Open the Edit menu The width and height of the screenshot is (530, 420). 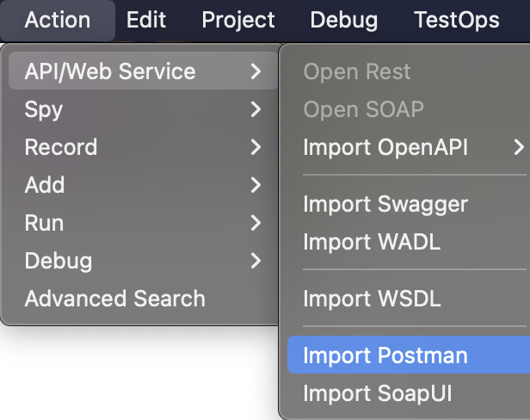[146, 20]
